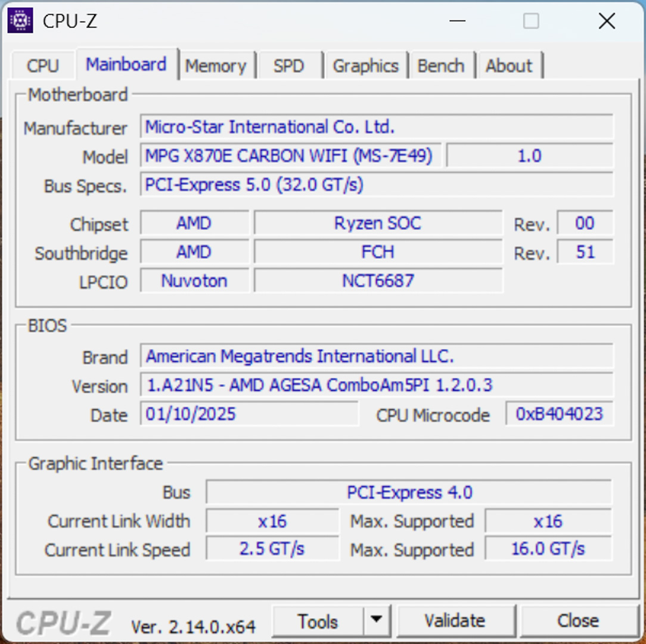This screenshot has height=644, width=646.
Task: Go to the Bench tab
Action: 441,66
